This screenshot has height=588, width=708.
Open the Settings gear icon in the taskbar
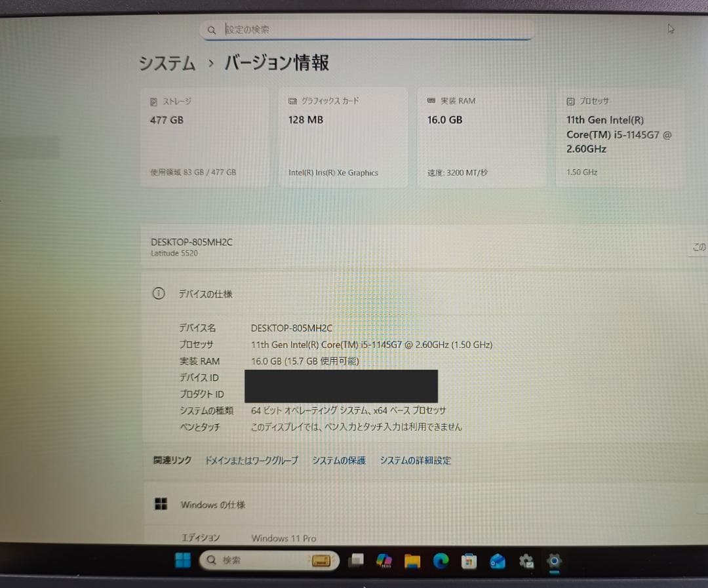[554, 560]
